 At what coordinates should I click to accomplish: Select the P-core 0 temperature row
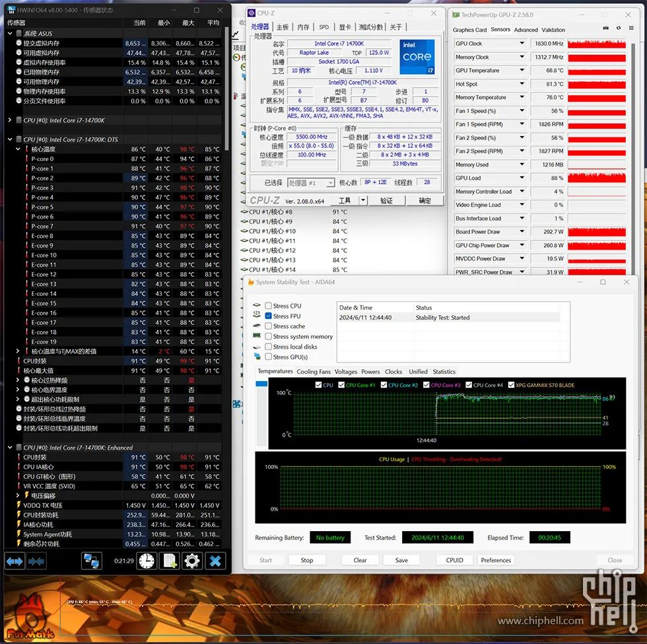click(x=114, y=159)
